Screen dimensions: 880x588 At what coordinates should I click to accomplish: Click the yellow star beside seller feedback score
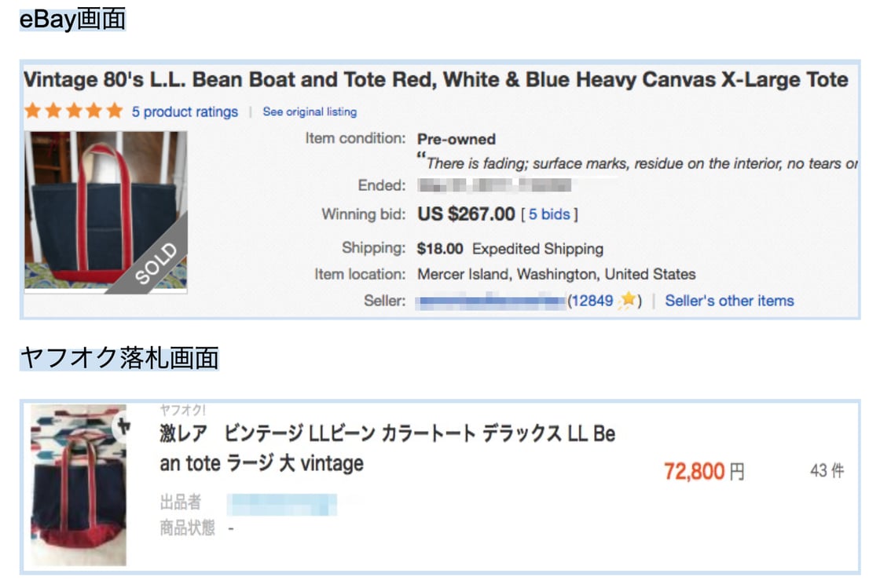pos(627,300)
